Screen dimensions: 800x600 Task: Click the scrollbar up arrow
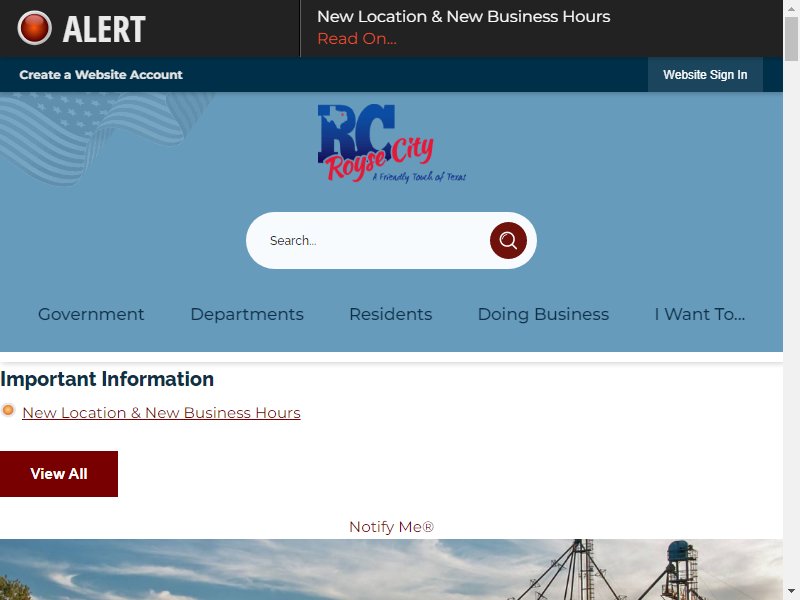coord(791,8)
